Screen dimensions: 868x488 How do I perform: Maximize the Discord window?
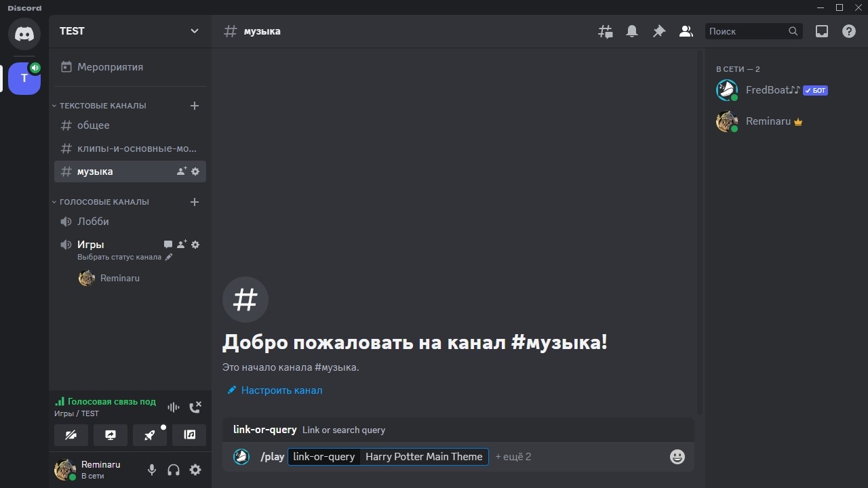click(840, 7)
